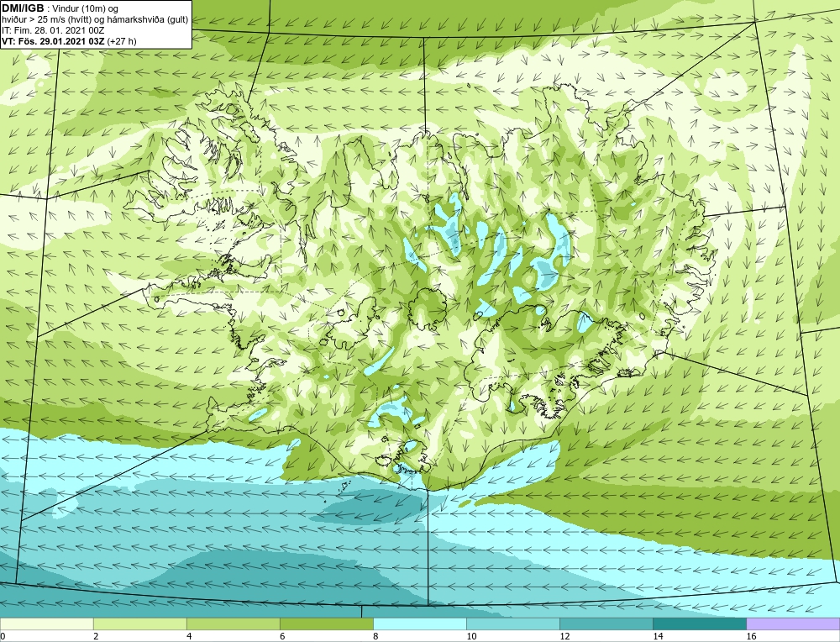The width and height of the screenshot is (840, 642).
Task: Click the medium green 4–6 legend swatch
Action: pyautogui.click(x=233, y=624)
